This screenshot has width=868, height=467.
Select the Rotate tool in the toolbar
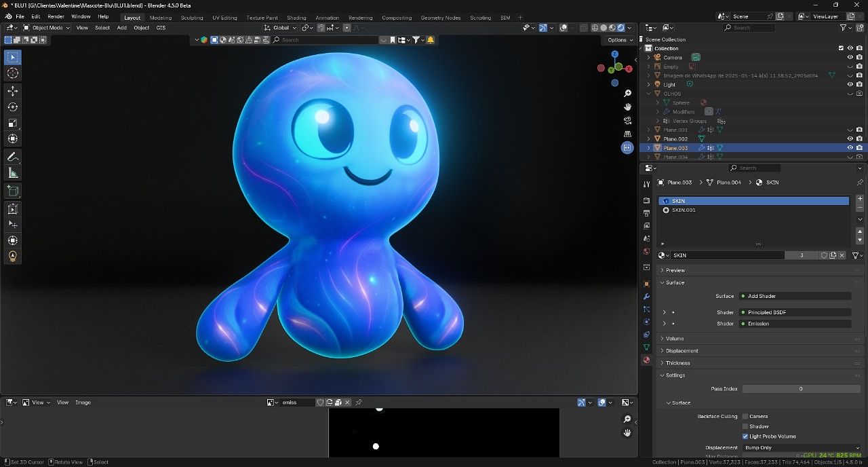coord(13,107)
